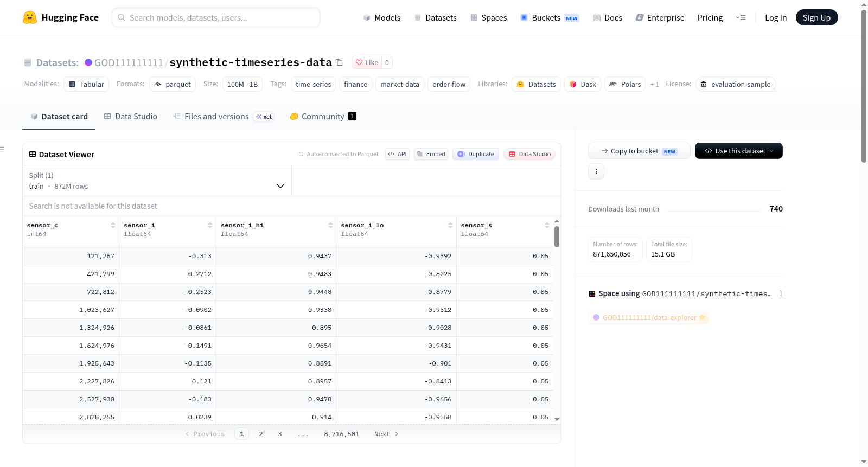
Task: Switch to the Data Studio tab
Action: pos(131,116)
